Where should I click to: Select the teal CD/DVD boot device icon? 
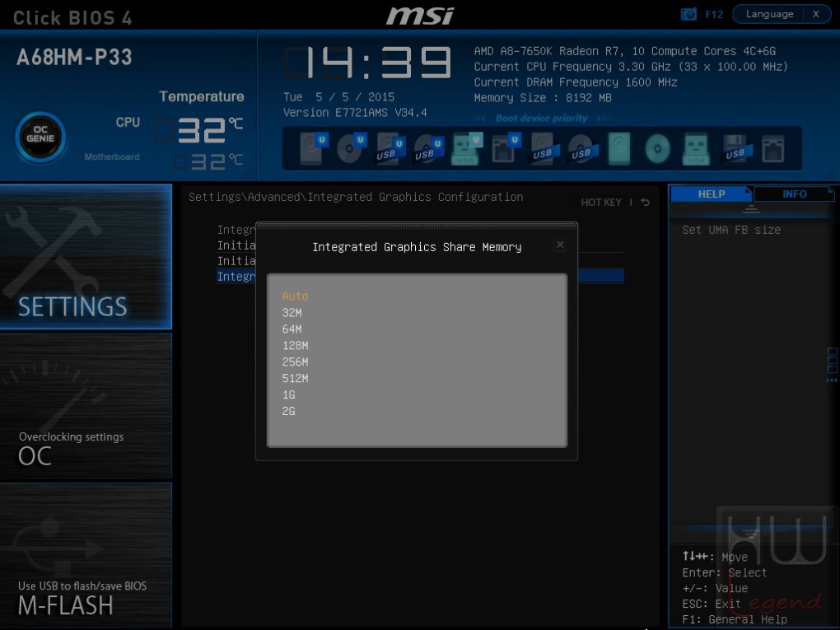pyautogui.click(x=657, y=148)
